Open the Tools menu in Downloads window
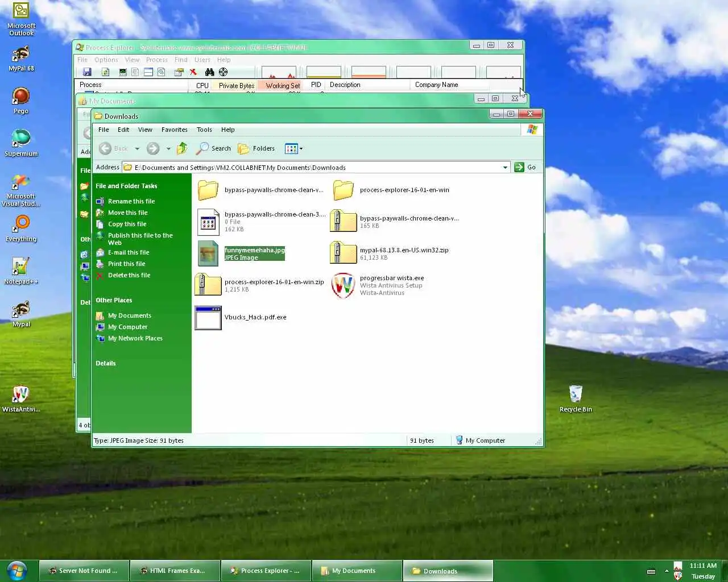Image resolution: width=728 pixels, height=582 pixels. [204, 130]
